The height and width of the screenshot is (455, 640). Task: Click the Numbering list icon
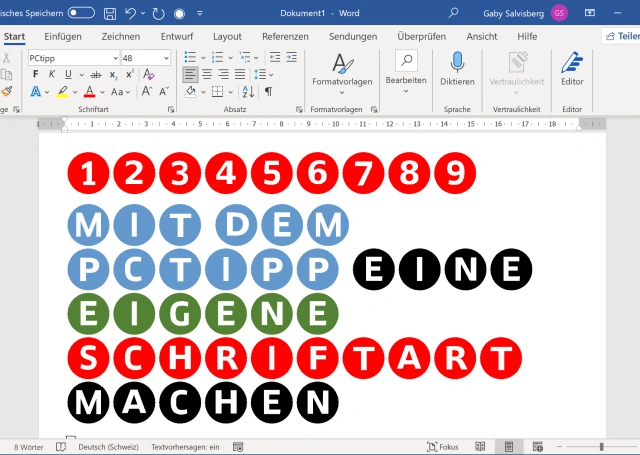click(218, 58)
